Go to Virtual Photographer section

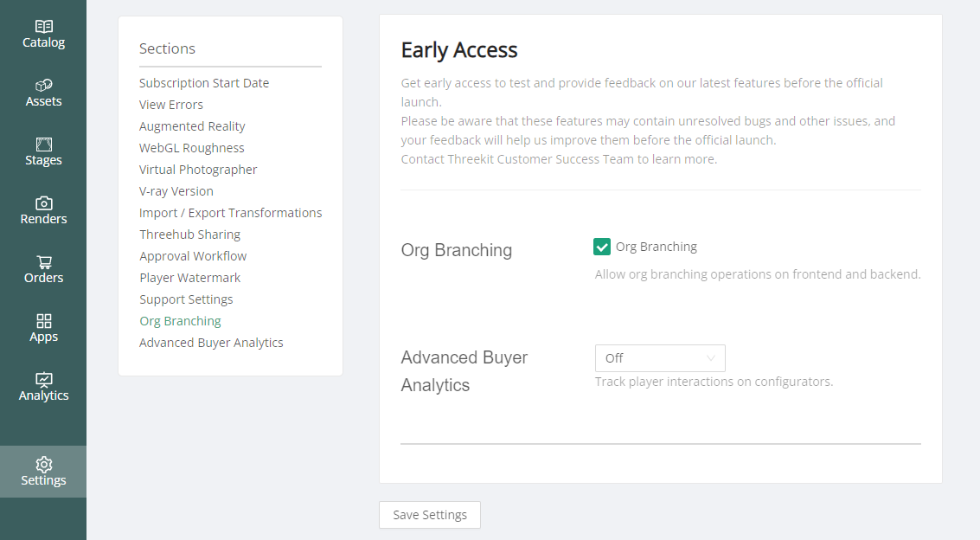198,170
